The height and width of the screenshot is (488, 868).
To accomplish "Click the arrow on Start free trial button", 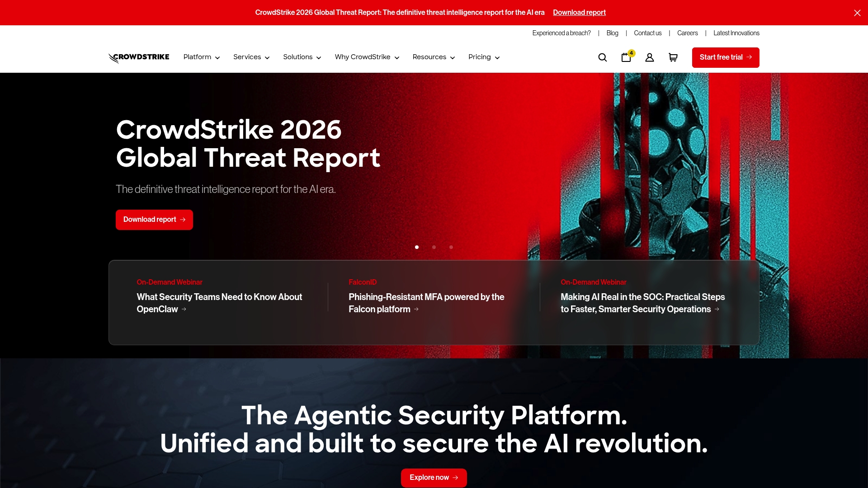I will coord(750,57).
